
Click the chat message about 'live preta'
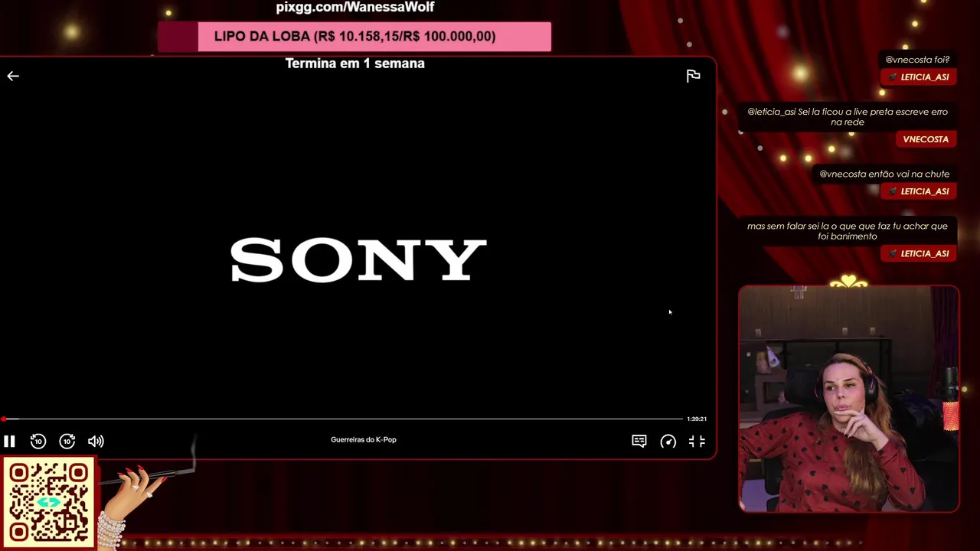pyautogui.click(x=848, y=117)
